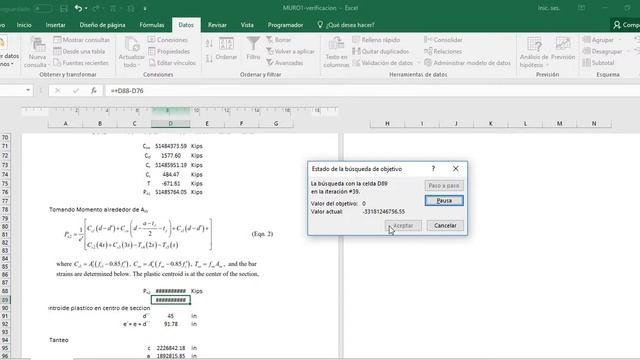Switch to Diseño de página tab
The image size is (640, 360).
pos(102,25)
